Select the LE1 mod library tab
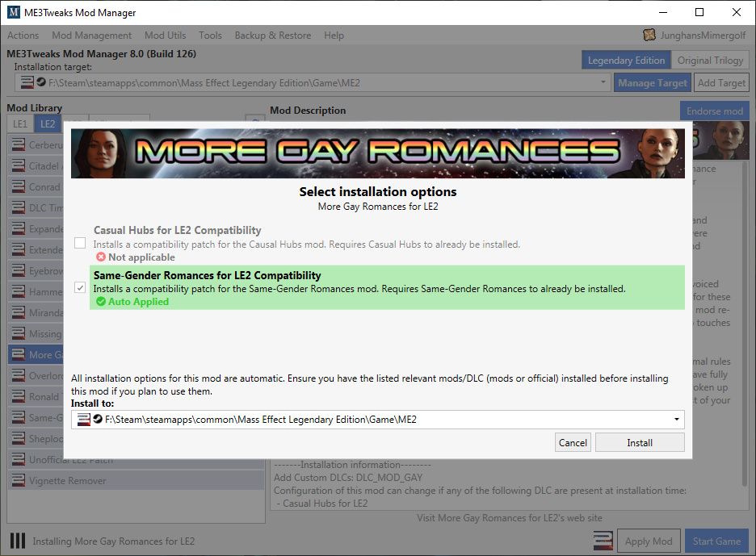This screenshot has height=556, width=756. click(x=19, y=123)
